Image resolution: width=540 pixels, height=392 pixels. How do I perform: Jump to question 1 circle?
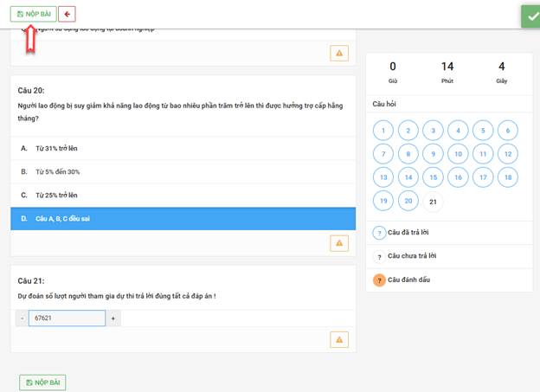click(x=383, y=131)
